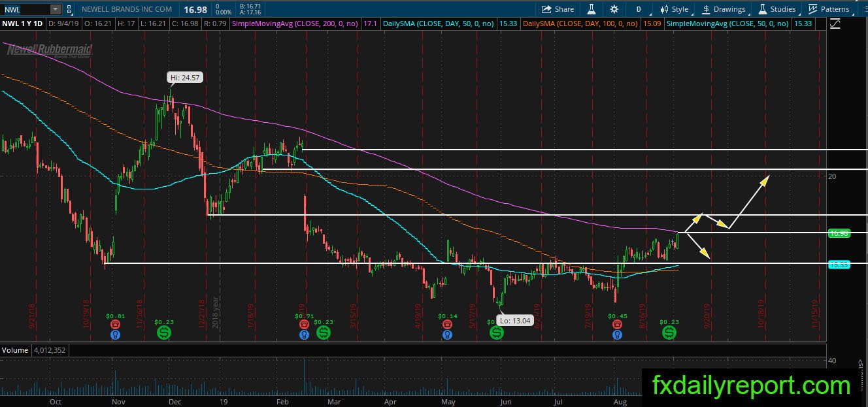868x407 pixels.
Task: Click the red phone earnings icon near August
Action: point(616,324)
